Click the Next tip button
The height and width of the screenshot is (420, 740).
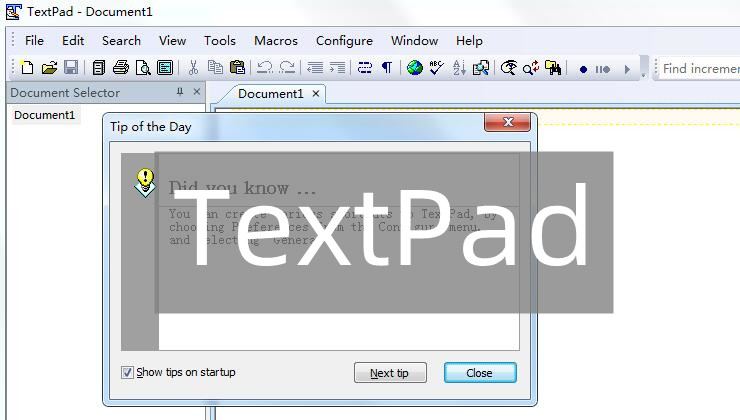point(390,373)
